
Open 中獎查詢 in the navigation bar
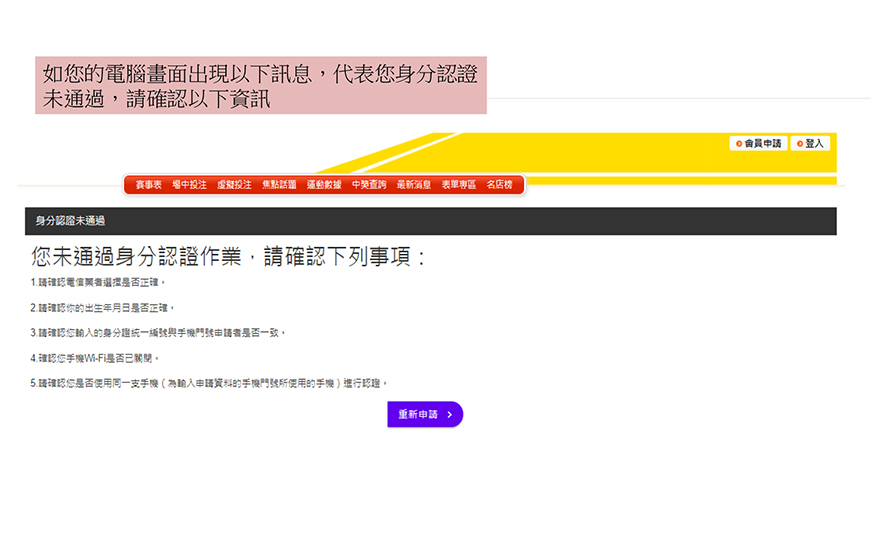(369, 185)
